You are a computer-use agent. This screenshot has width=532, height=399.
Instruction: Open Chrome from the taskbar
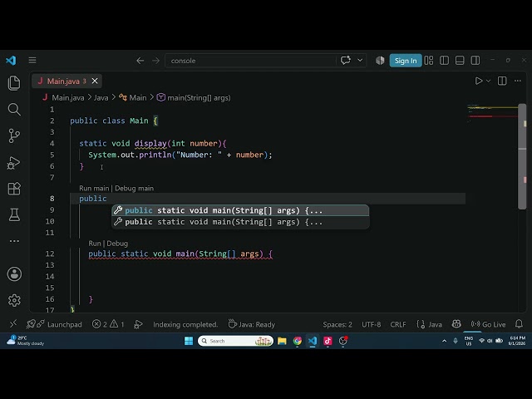(x=298, y=341)
